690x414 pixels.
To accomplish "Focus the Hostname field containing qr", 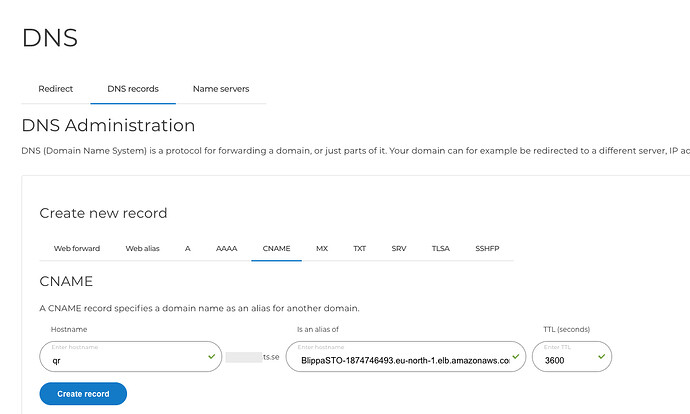I will click(x=131, y=356).
